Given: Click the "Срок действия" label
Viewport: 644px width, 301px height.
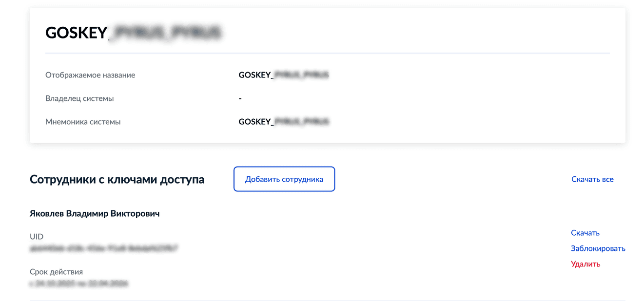Looking at the screenshot, I should point(56,272).
